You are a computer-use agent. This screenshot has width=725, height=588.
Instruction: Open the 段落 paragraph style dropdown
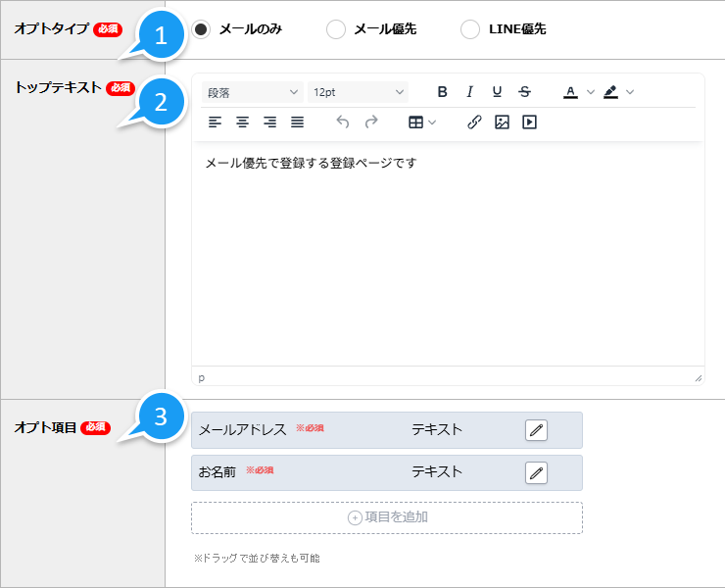click(x=253, y=92)
